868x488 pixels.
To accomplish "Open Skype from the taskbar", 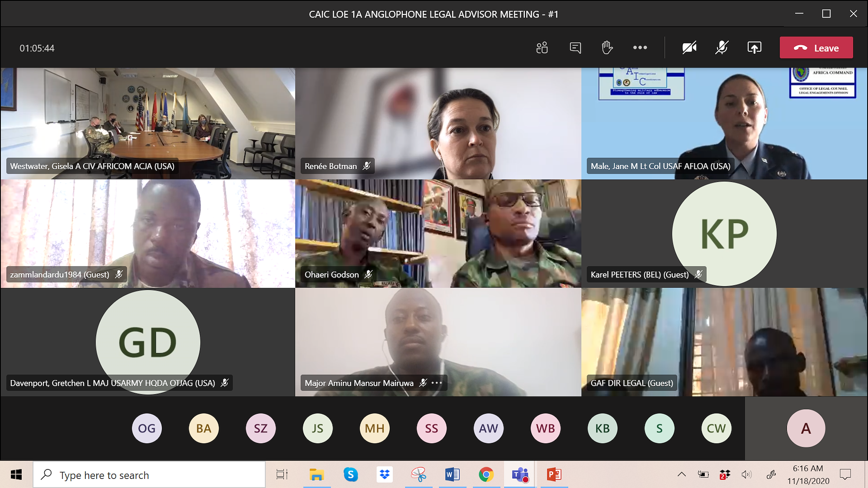I will point(351,475).
